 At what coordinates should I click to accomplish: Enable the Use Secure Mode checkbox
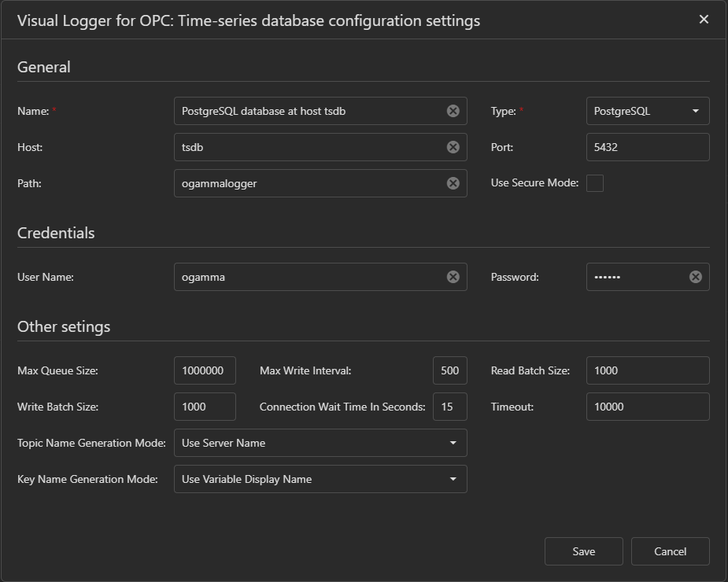coord(595,183)
